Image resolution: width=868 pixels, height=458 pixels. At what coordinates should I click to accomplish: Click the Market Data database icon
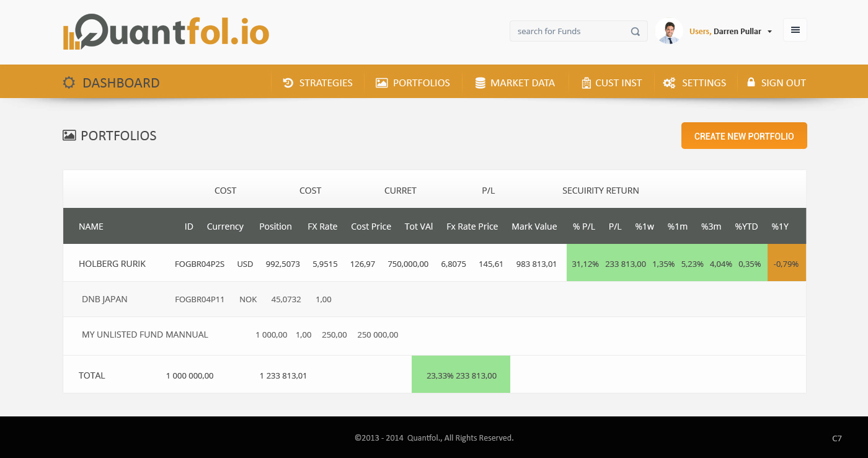[480, 83]
